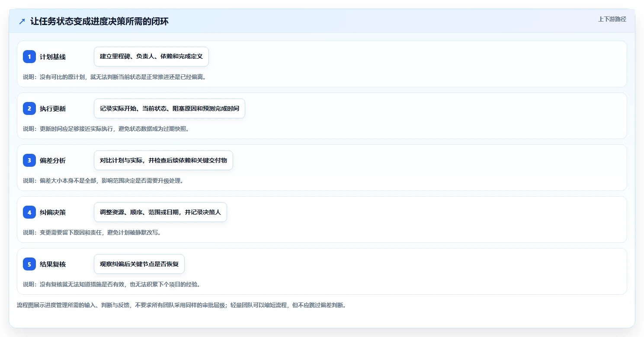Click the note about 没有可比的原计划
644x337 pixels.
click(x=114, y=77)
